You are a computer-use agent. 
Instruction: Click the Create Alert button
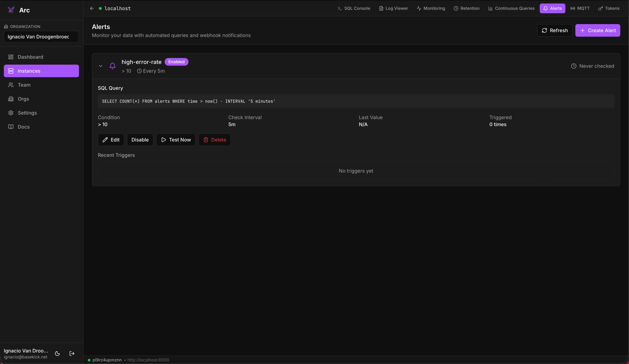[x=598, y=30]
